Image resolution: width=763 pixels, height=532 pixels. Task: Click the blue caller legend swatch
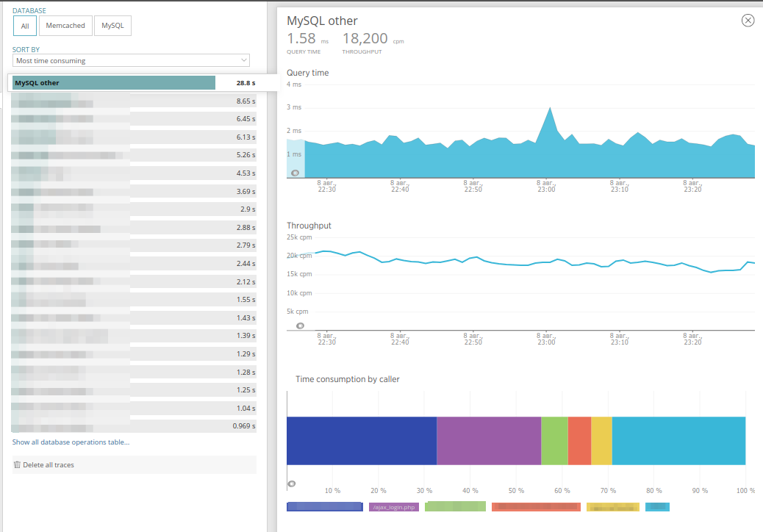324,506
